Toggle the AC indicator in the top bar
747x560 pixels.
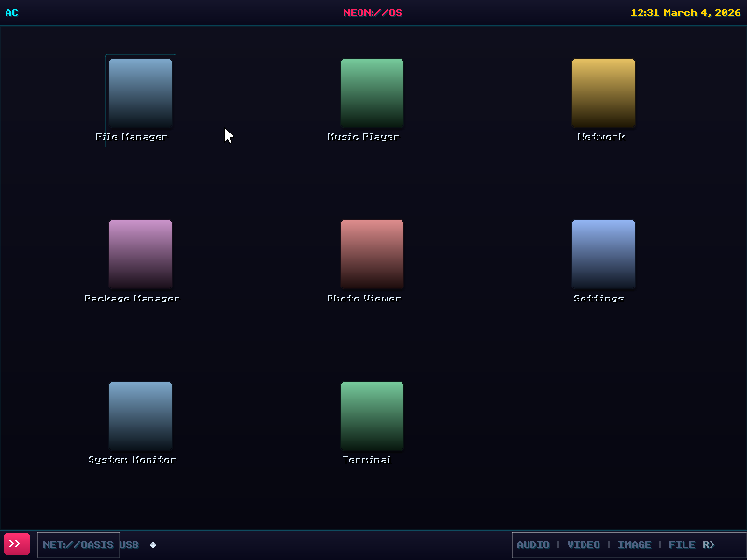(x=11, y=13)
